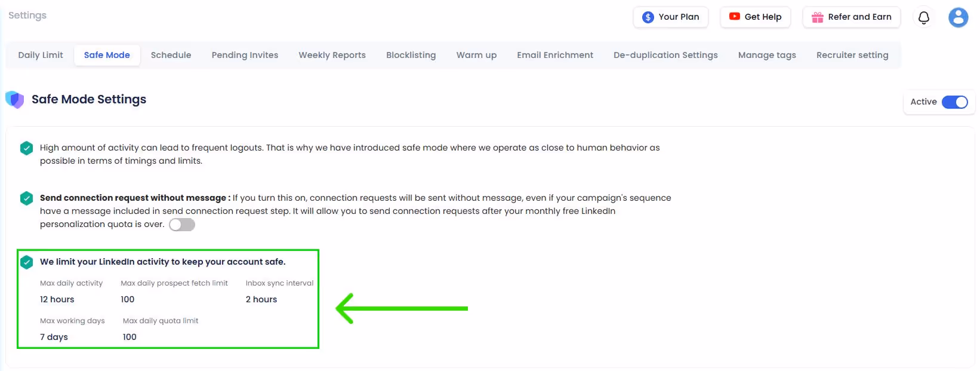The width and height of the screenshot is (980, 371).
Task: Open the Warm up tab
Action: coord(476,55)
